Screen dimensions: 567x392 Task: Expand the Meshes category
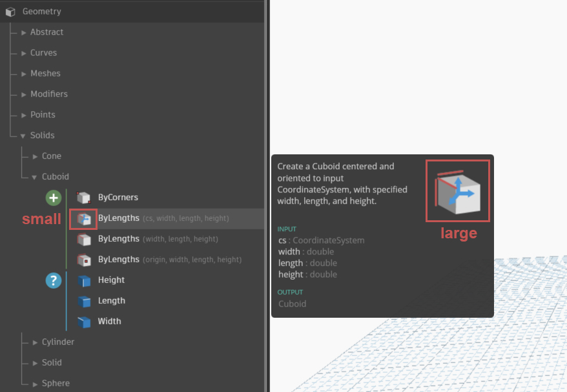[23, 74]
